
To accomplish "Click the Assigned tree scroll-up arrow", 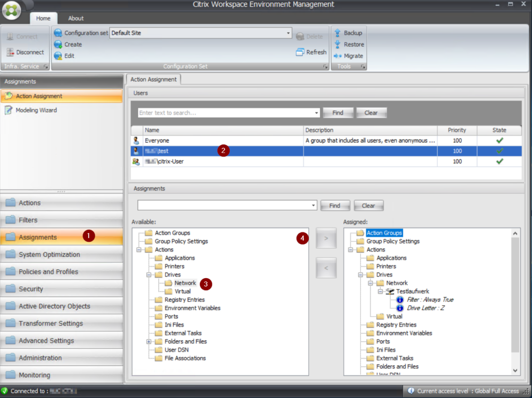I will [x=515, y=234].
